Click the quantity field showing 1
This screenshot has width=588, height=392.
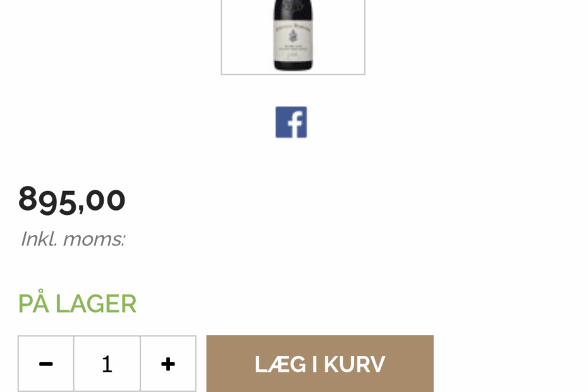(x=107, y=364)
